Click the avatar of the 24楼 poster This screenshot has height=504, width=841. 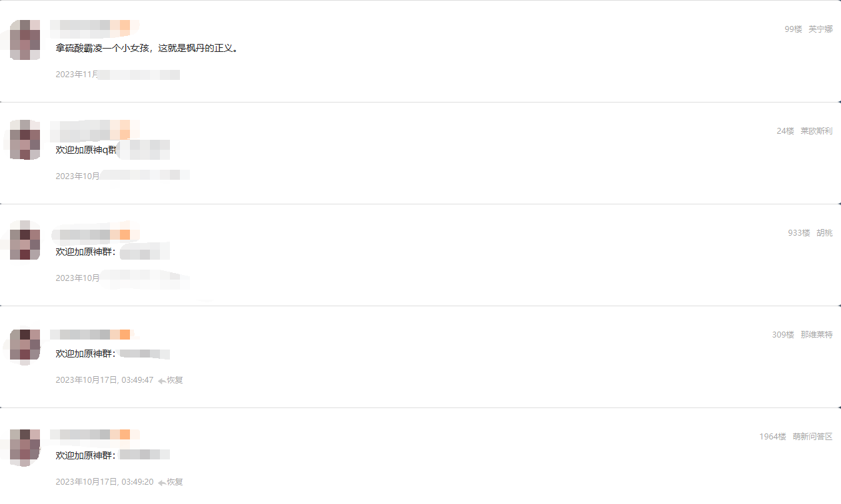click(25, 140)
